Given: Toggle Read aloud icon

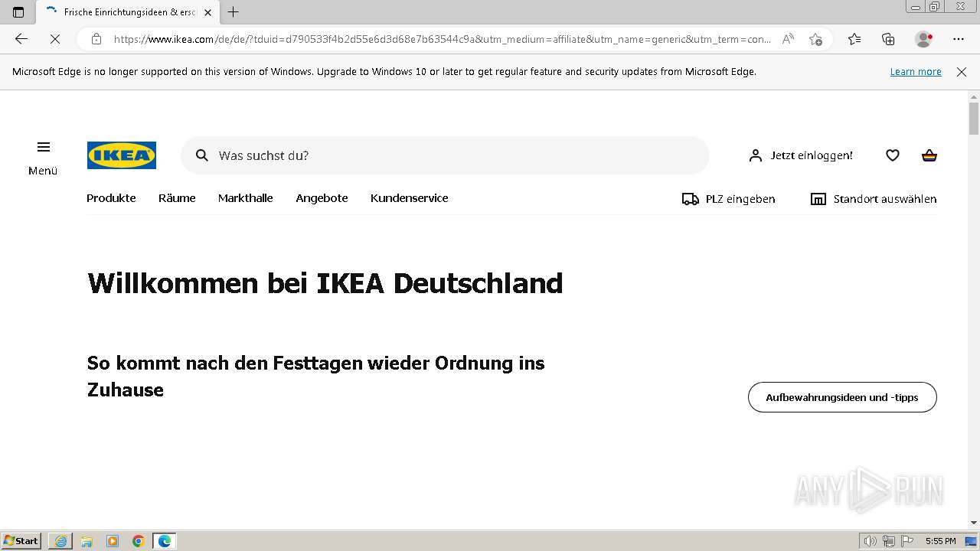Looking at the screenshot, I should coord(788,39).
